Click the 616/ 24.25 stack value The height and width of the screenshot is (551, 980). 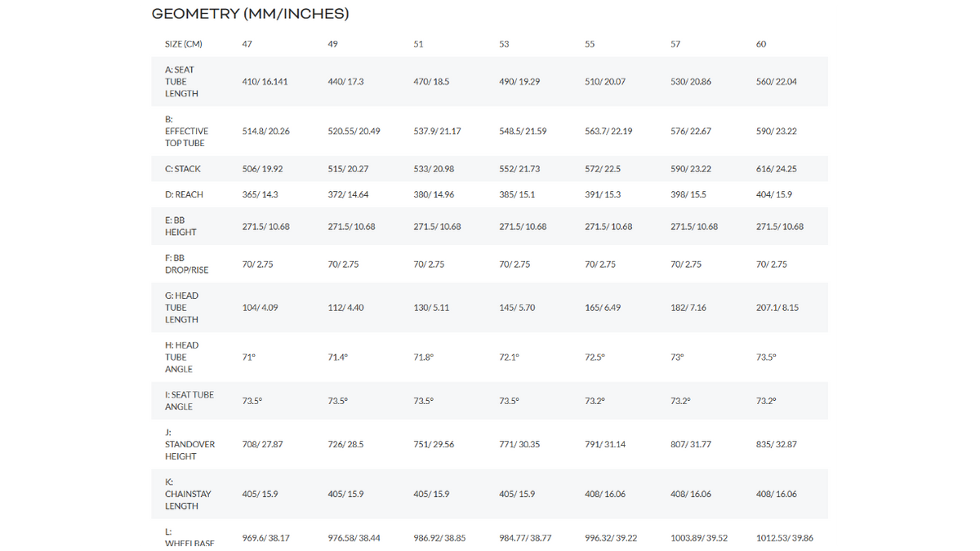[777, 169]
